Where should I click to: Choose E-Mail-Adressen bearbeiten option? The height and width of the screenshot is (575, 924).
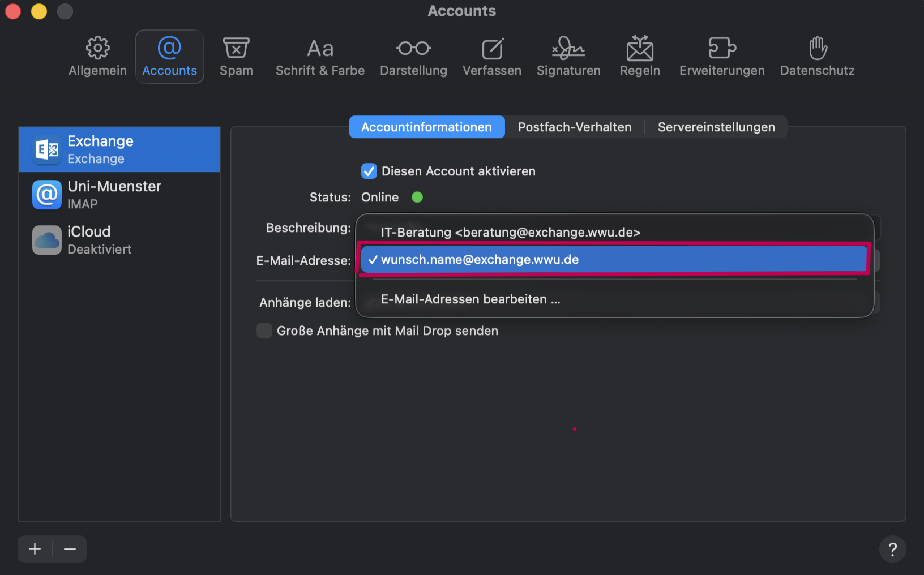[x=470, y=299]
